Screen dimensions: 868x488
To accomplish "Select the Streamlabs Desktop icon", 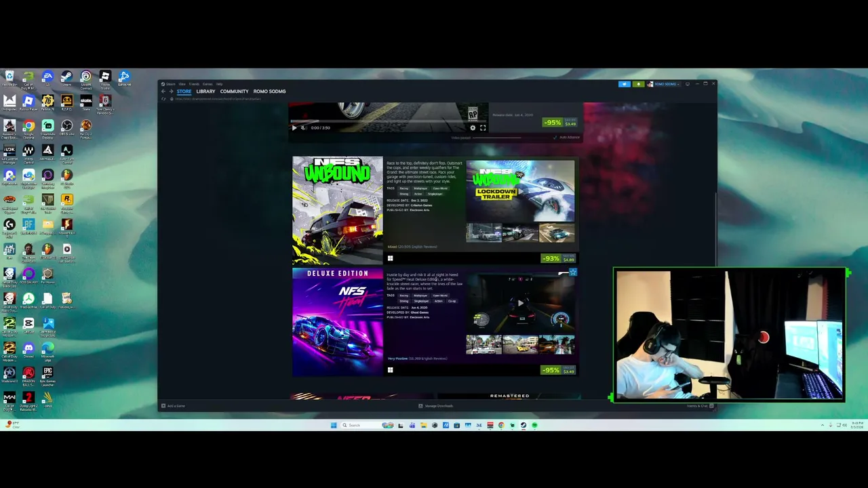I will coord(47,129).
